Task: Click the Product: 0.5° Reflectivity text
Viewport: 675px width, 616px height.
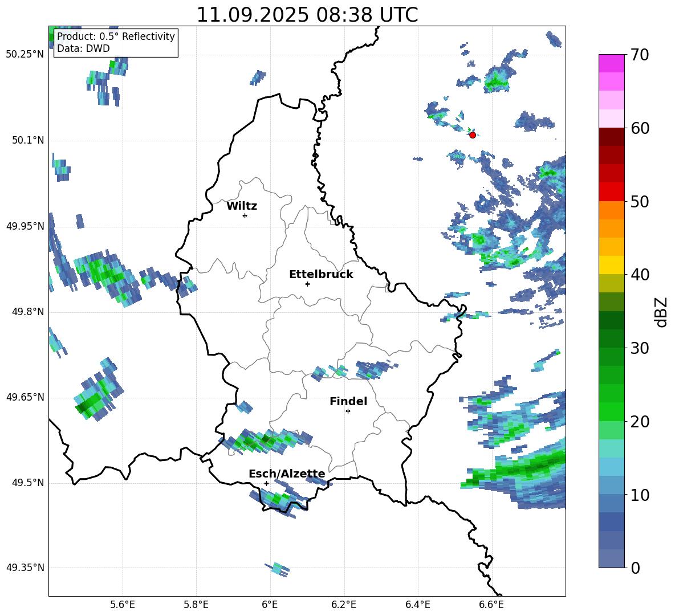Action: 116,36
